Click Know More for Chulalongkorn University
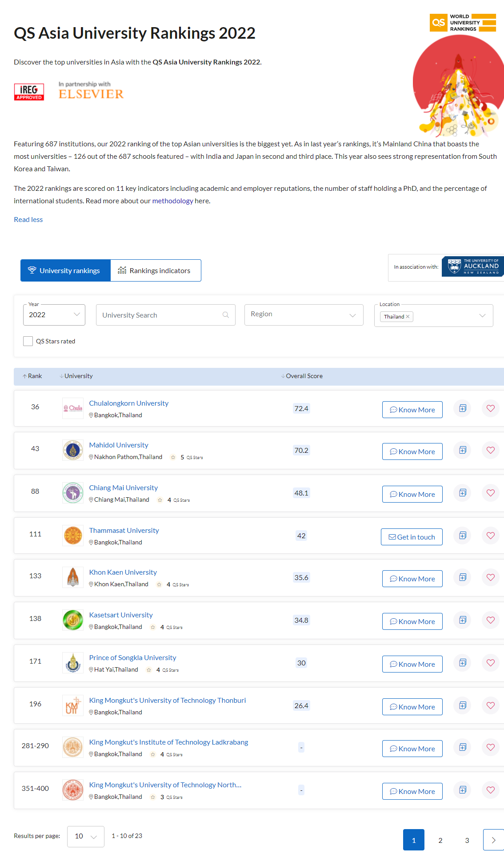Viewport: 504px width, 854px height. 412,410
